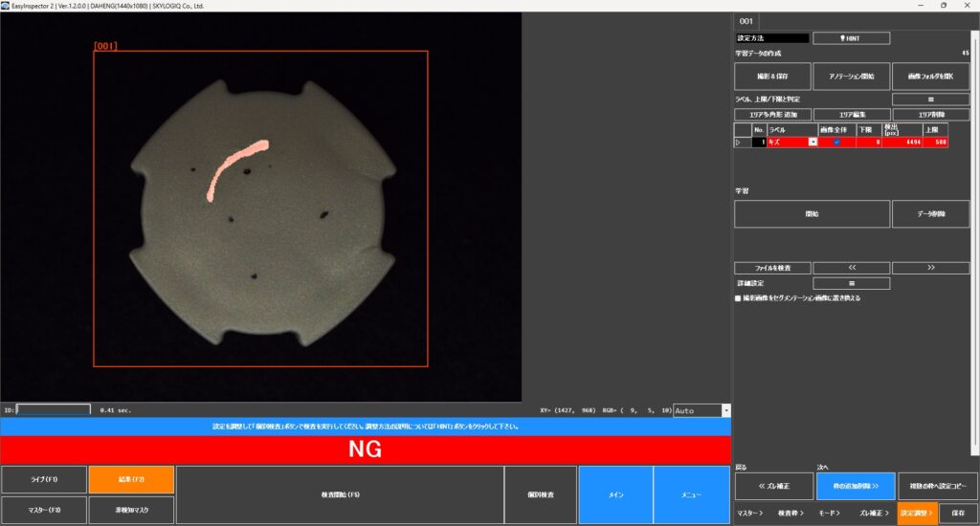Open the キズ label dropdown
Viewport: 980px width, 526px height.
813,142
